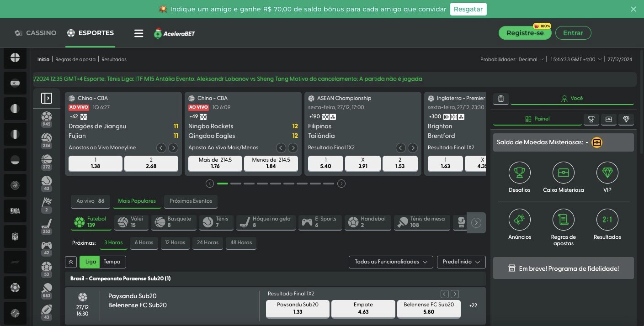Select the Próximos Eventos tab

(x=191, y=201)
